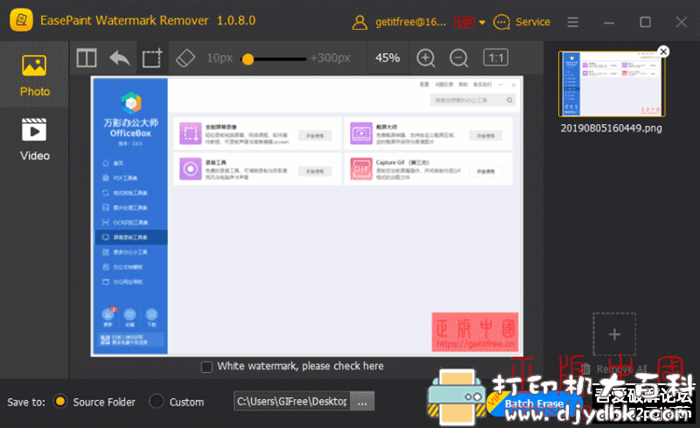The image size is (700, 428).
Task: Select the rectangle selection tool
Action: pyautogui.click(x=152, y=58)
